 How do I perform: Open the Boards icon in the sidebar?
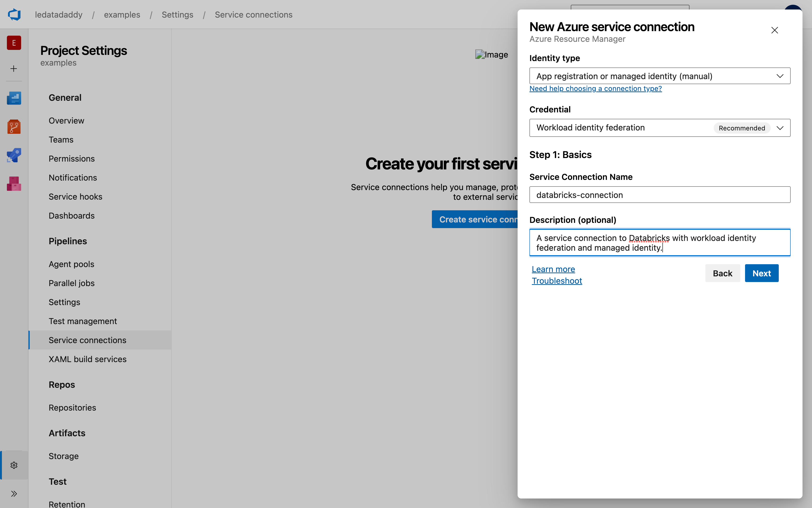[14, 98]
